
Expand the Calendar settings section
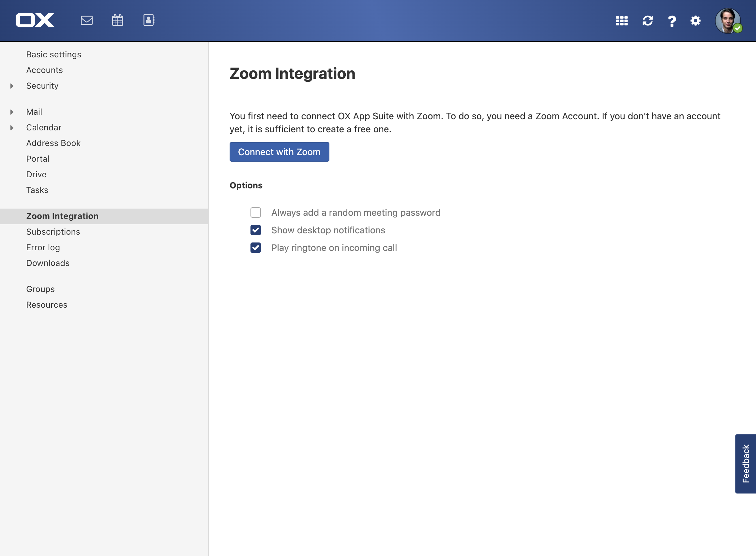click(x=12, y=128)
